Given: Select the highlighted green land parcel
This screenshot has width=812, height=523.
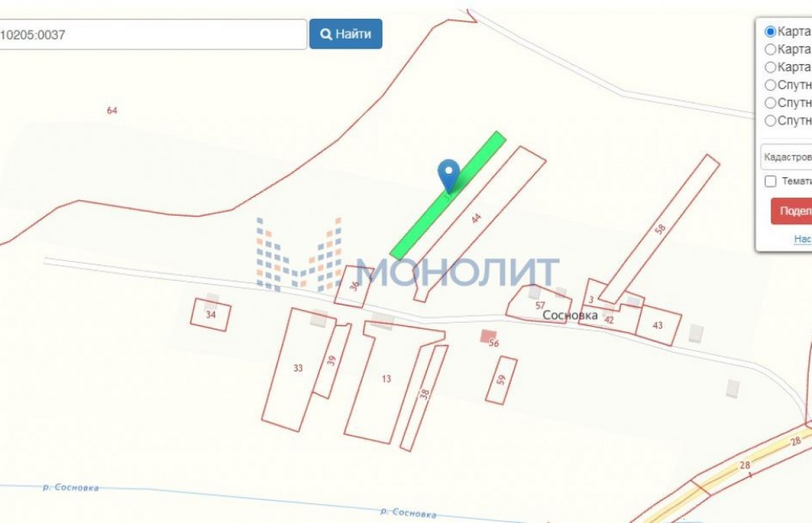Looking at the screenshot, I should (x=448, y=195).
